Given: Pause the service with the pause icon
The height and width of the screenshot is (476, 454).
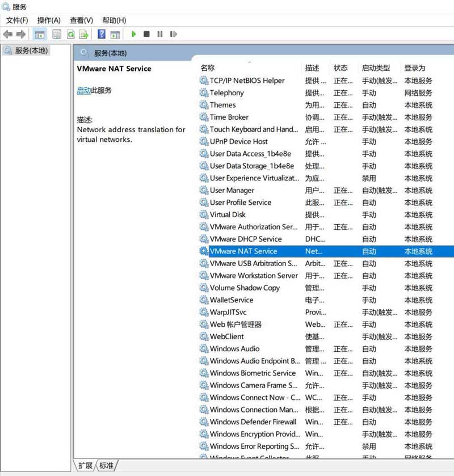Looking at the screenshot, I should (160, 34).
